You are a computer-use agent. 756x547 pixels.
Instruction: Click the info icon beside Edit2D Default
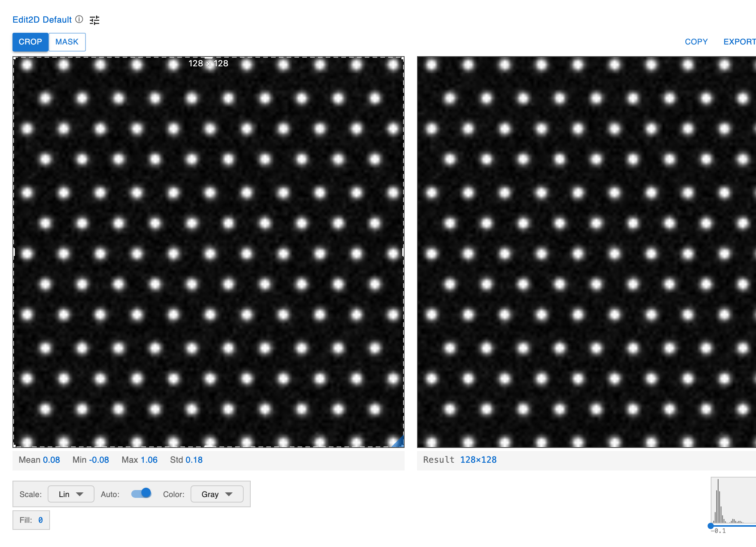79,20
